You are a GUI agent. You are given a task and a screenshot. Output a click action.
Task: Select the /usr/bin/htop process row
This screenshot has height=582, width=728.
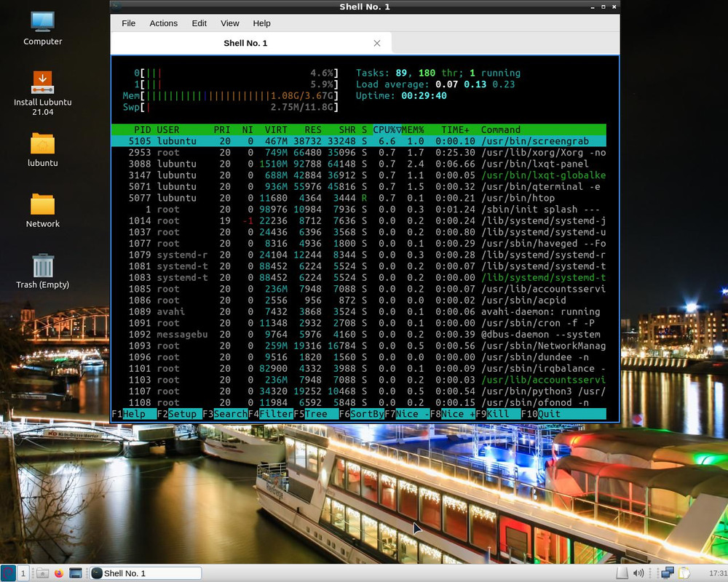358,198
